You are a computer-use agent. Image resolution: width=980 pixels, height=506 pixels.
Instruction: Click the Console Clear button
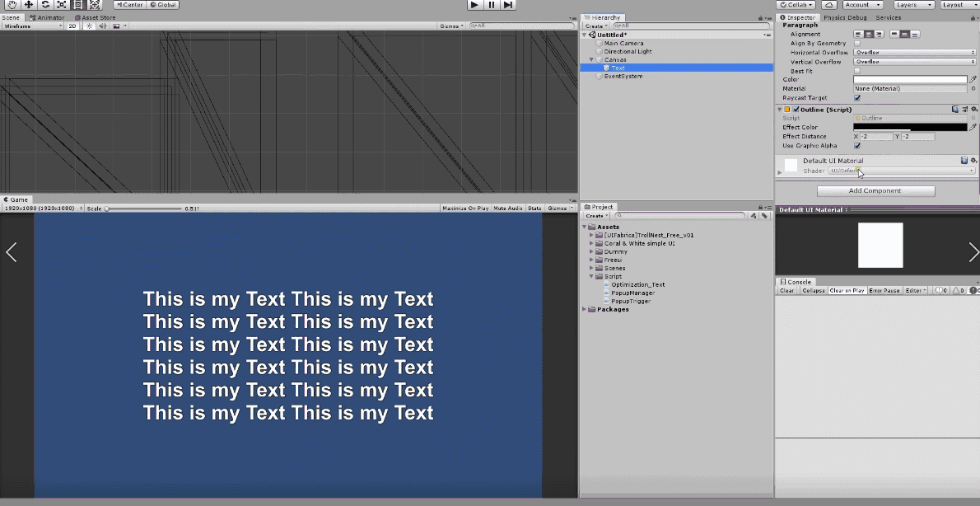[x=786, y=290]
